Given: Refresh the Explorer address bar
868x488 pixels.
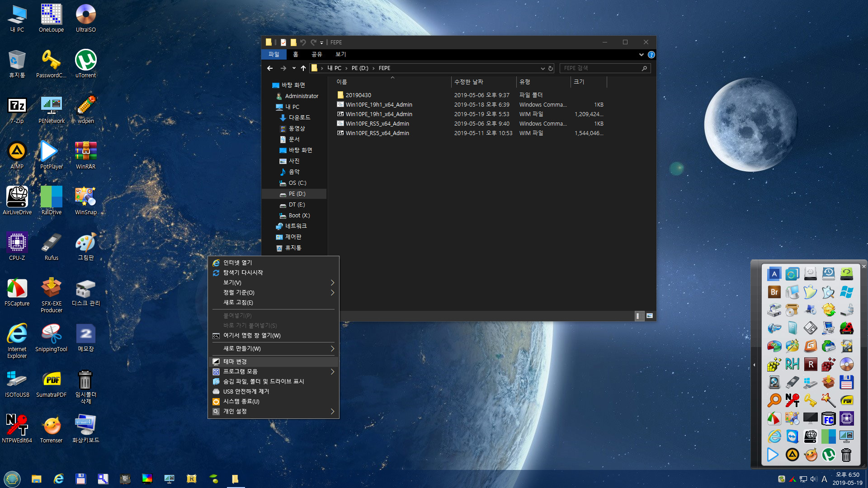Looking at the screenshot, I should tap(550, 68).
